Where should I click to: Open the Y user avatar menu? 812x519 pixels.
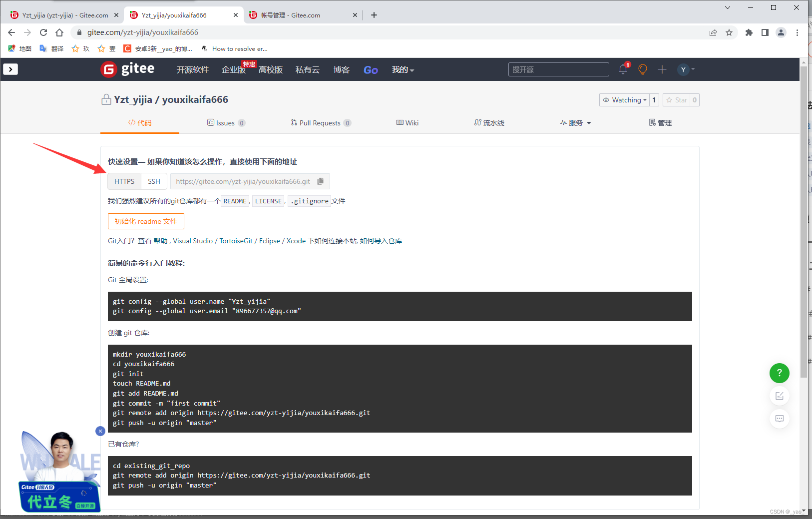coord(686,69)
